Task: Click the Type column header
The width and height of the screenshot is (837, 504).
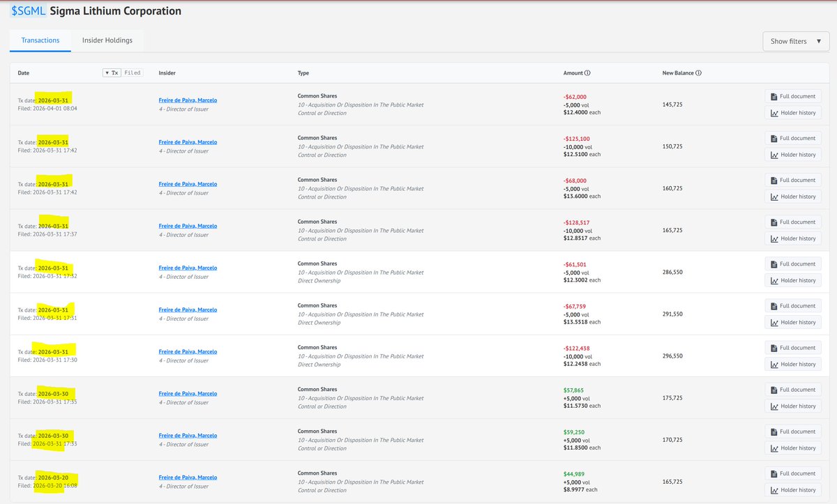Action: (x=303, y=72)
